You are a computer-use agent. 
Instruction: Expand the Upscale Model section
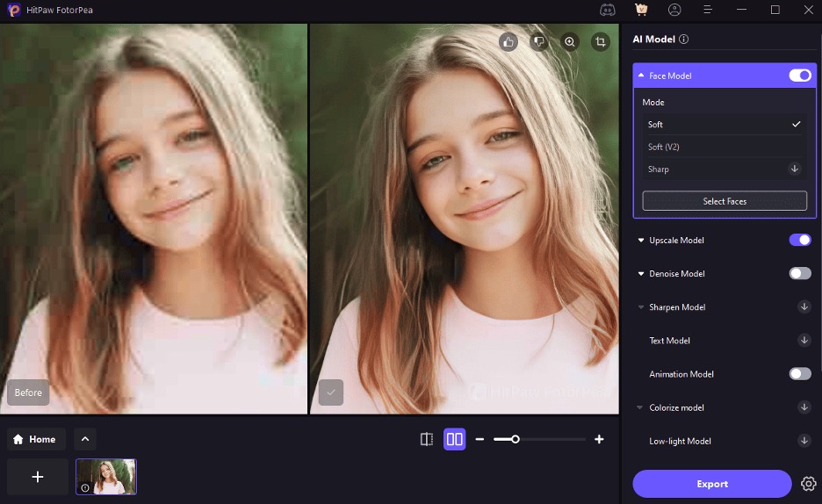click(x=640, y=240)
